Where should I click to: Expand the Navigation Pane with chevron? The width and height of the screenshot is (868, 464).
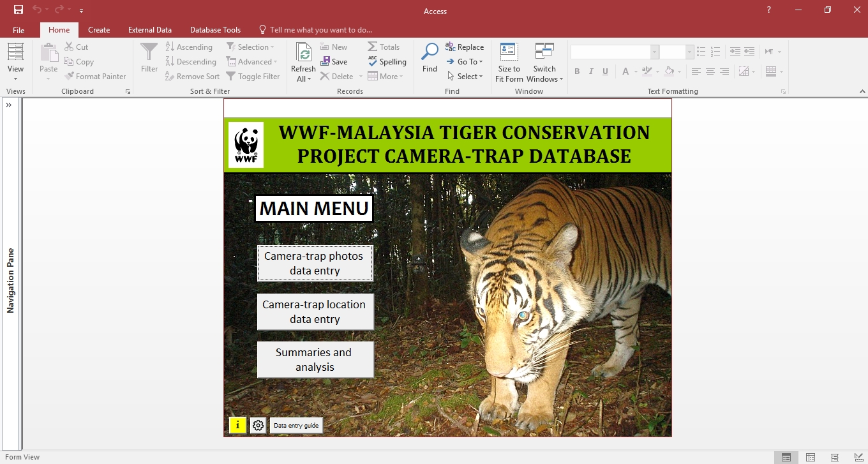coord(9,105)
